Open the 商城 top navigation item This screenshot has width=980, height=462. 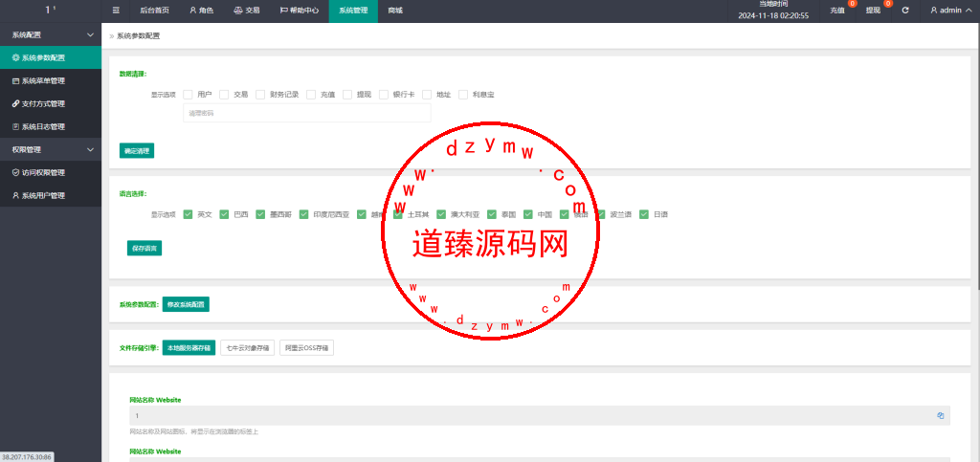[395, 11]
